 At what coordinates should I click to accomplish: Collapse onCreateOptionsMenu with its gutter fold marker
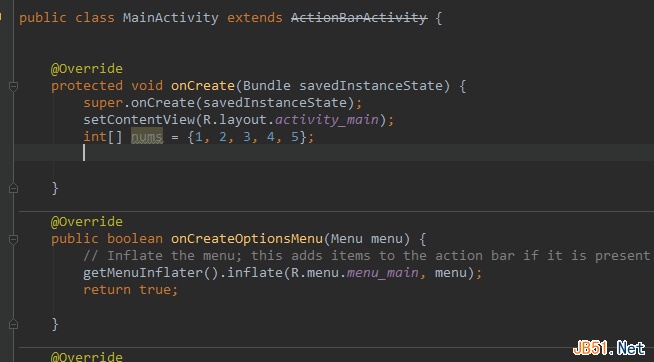tap(13, 239)
